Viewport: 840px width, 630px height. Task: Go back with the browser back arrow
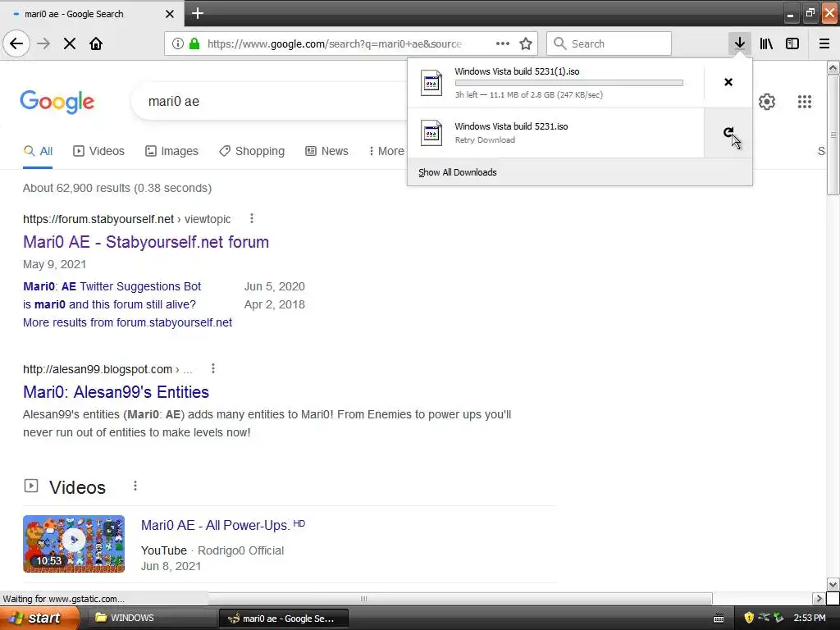click(x=16, y=43)
